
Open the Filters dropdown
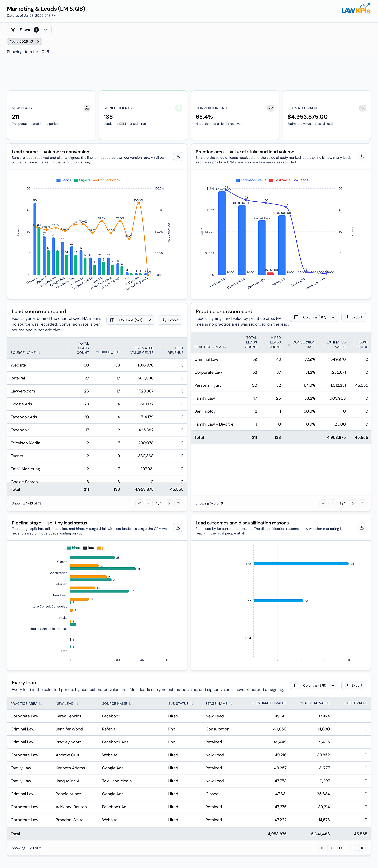pos(29,30)
